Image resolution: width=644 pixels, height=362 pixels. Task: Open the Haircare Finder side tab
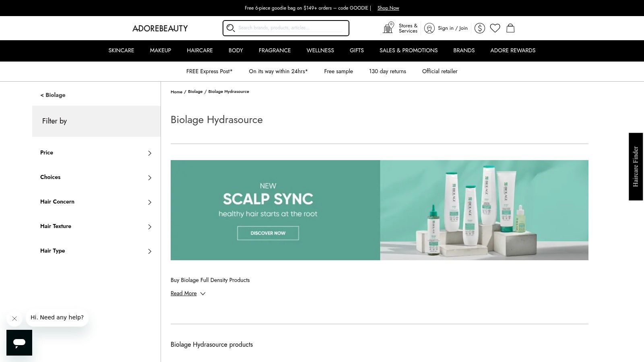pos(636,167)
